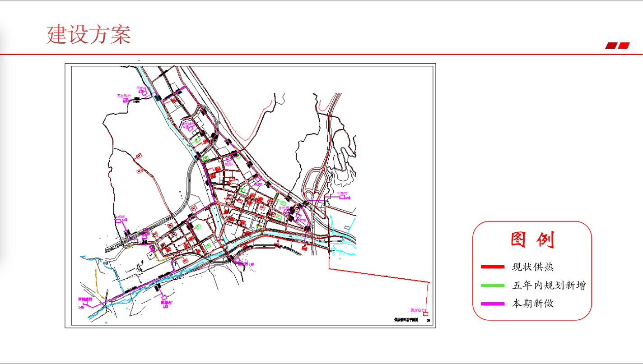Viewport: 643px width, 364px height.
Task: Click the magenta 本期新做 legend line
Action: click(492, 304)
